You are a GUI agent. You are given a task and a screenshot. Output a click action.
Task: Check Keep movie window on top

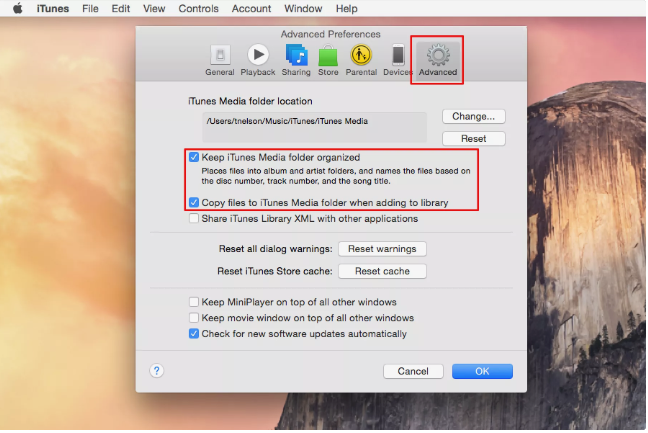pos(194,318)
